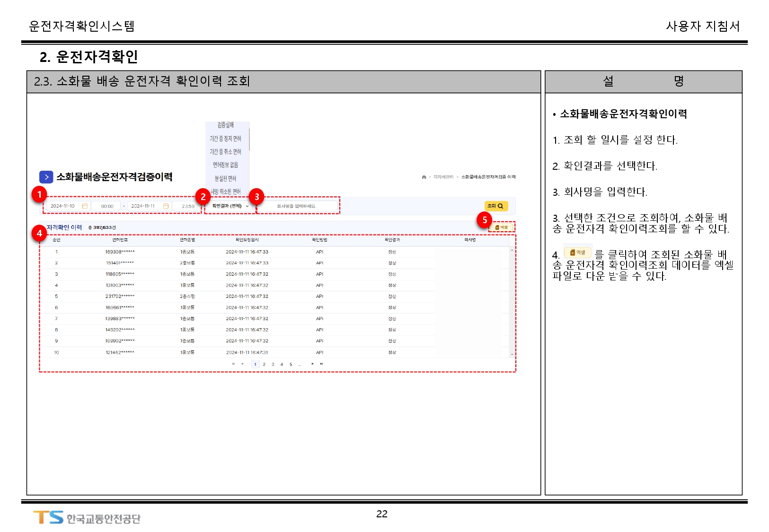769x532 pixels.
Task: Jump to the last page arrow
Action: click(x=321, y=364)
